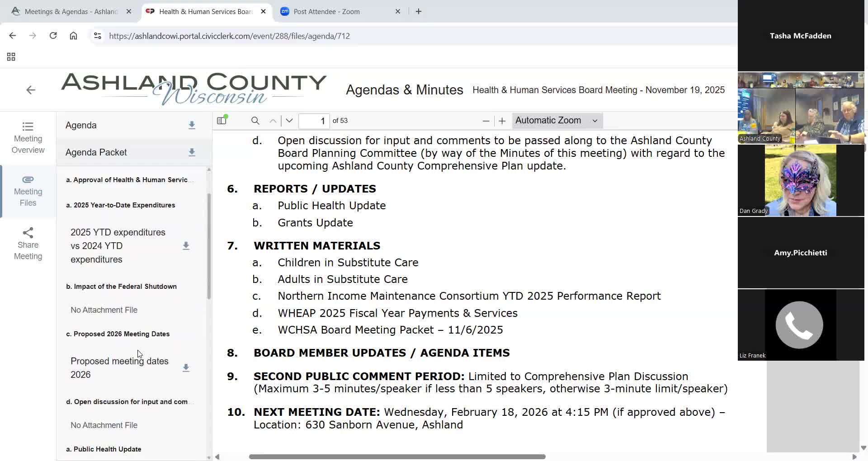Open the Meeting Overview sidebar tab
This screenshot has height=461, width=868.
click(x=28, y=138)
